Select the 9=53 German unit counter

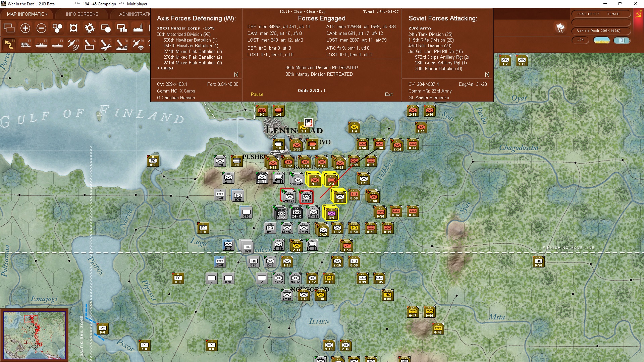click(262, 178)
